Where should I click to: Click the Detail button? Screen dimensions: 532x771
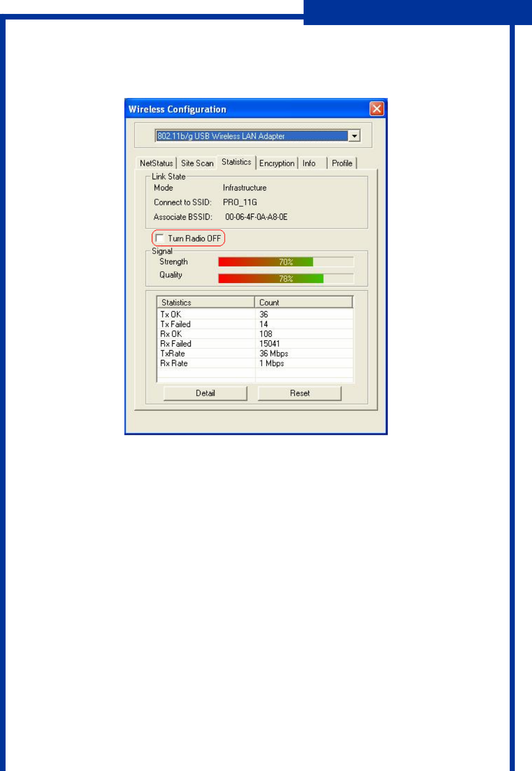[205, 393]
